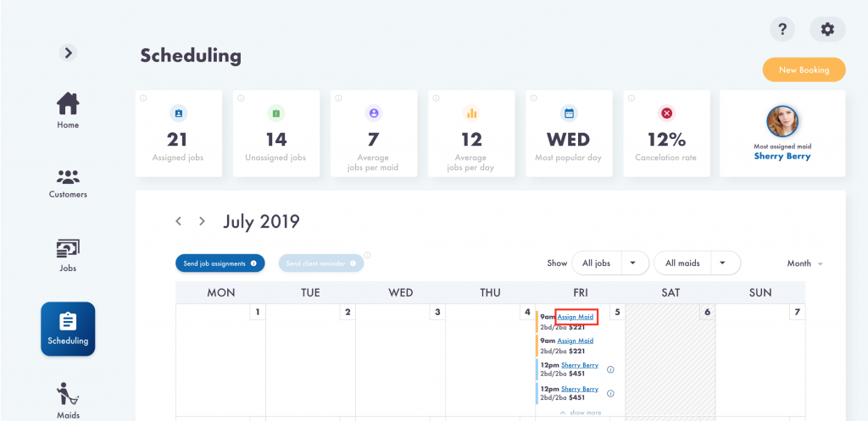Open the All maids dropdown
The width and height of the screenshot is (868, 421).
coord(697,263)
